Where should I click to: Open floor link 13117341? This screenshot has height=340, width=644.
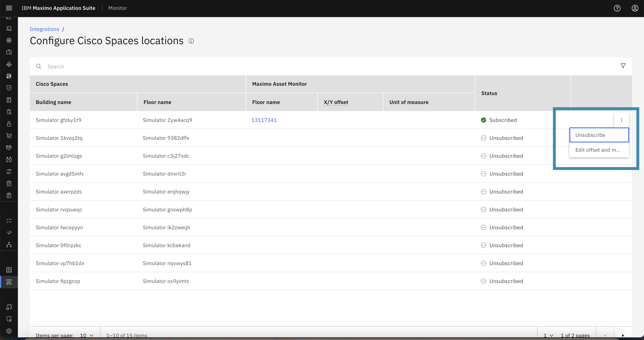(x=264, y=120)
